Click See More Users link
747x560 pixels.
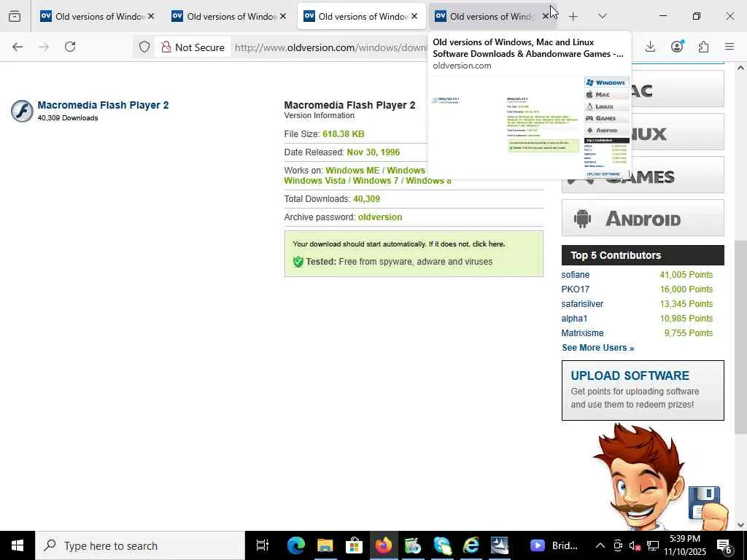[x=598, y=348]
